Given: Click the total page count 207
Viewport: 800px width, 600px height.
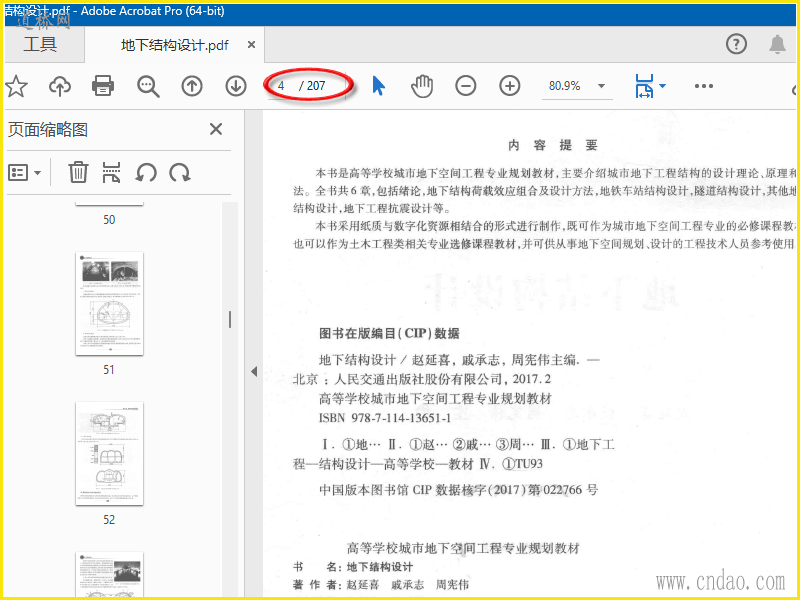Looking at the screenshot, I should 316,86.
